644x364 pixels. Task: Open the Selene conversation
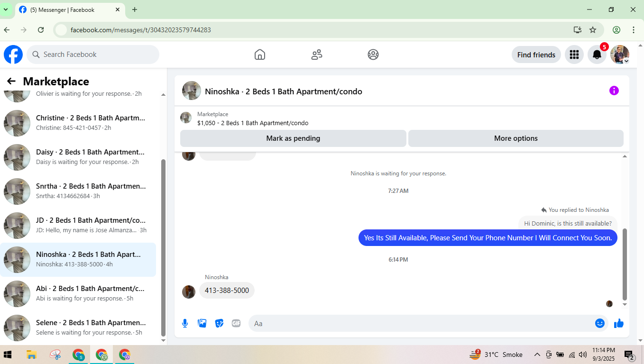[x=78, y=328]
